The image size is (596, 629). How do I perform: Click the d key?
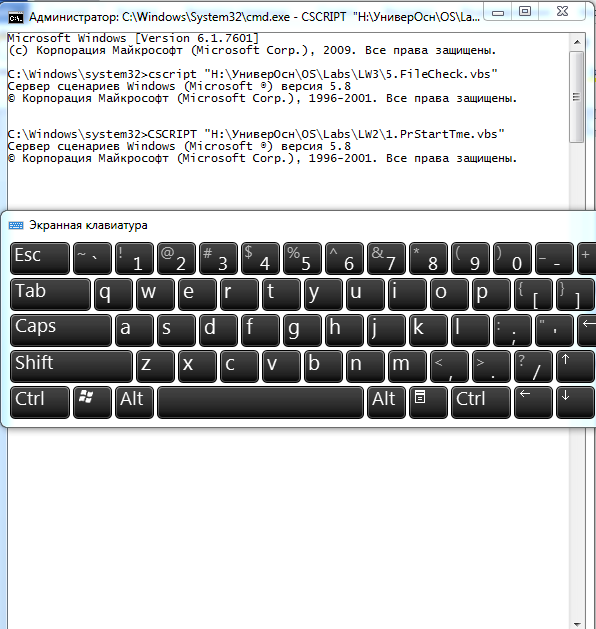click(219, 331)
